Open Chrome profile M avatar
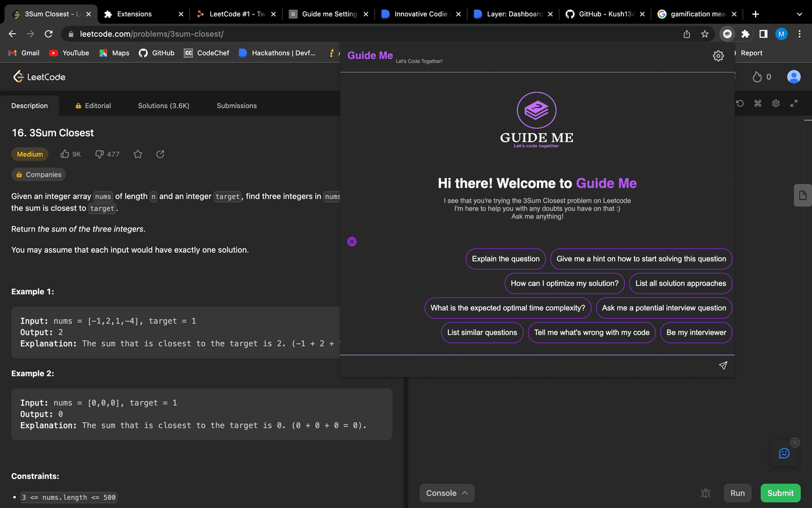Image resolution: width=812 pixels, height=508 pixels. tap(782, 34)
